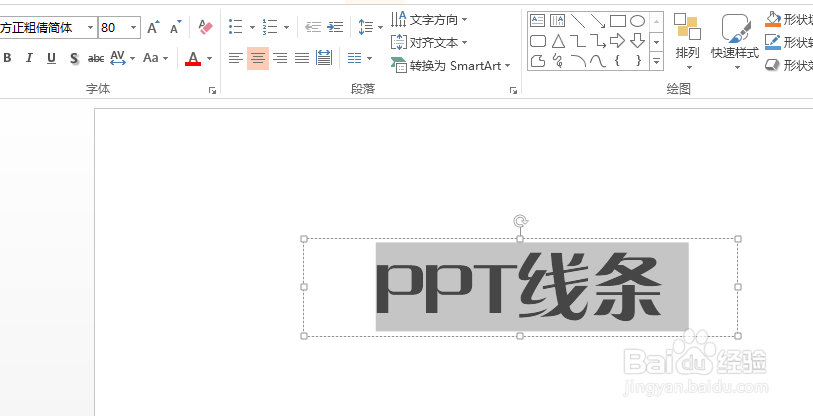Apply bullet list formatting
This screenshot has height=416, width=813.
pos(236,26)
